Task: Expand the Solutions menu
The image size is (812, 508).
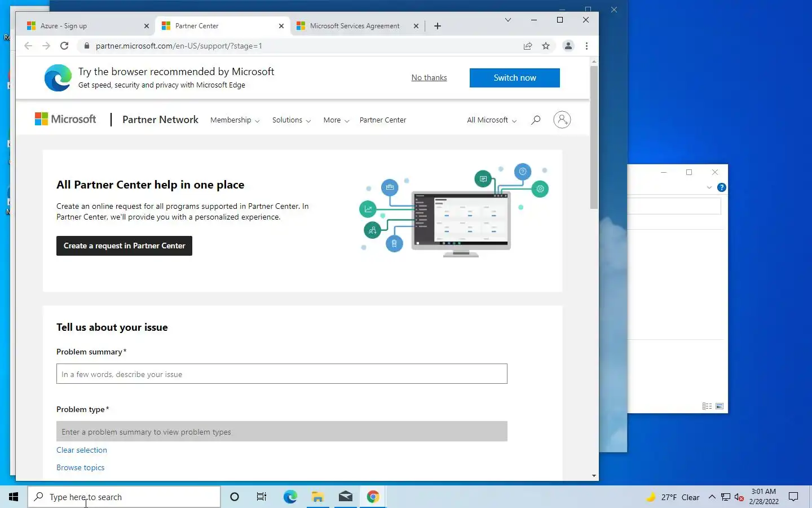Action: 291,120
